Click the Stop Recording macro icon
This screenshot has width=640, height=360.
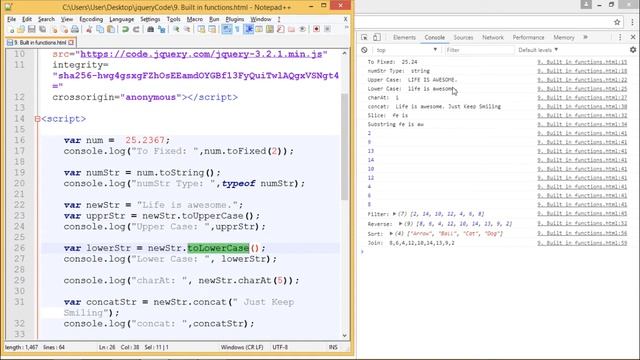click(x=327, y=29)
